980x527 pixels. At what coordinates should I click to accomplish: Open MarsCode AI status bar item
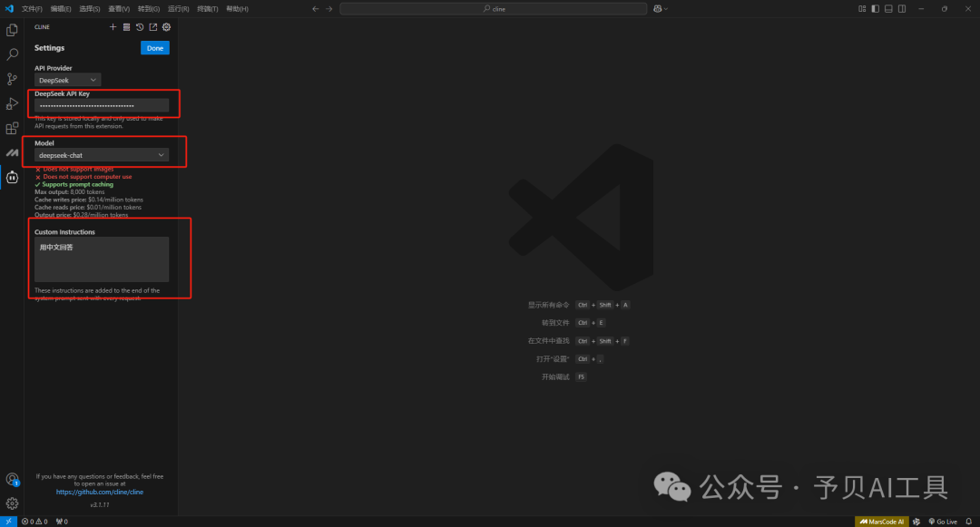(881, 522)
